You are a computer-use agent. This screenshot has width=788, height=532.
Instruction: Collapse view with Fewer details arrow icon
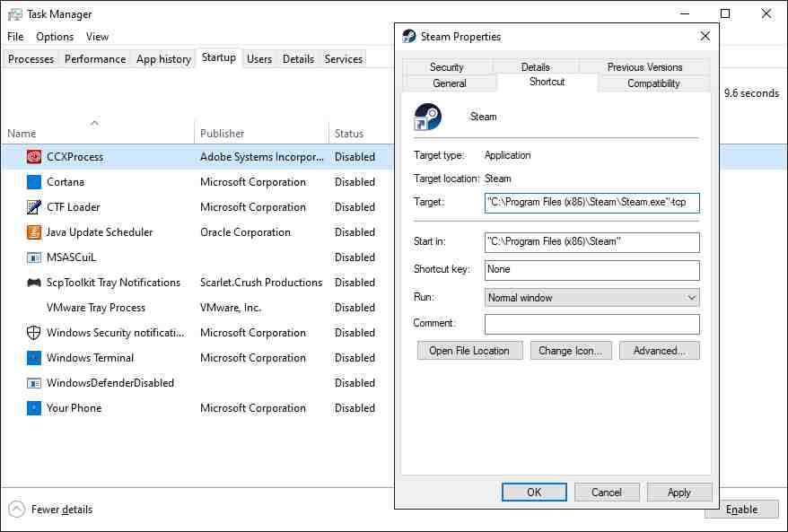tap(16, 509)
